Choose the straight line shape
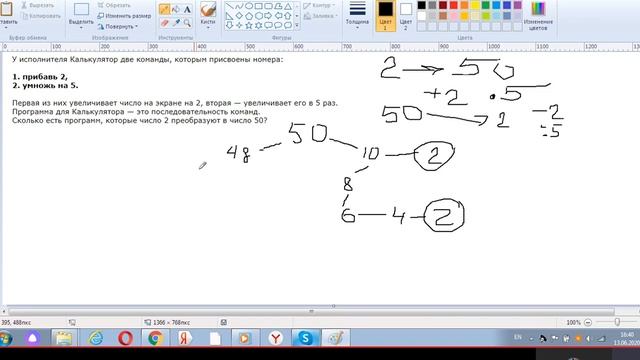 [x=229, y=6]
